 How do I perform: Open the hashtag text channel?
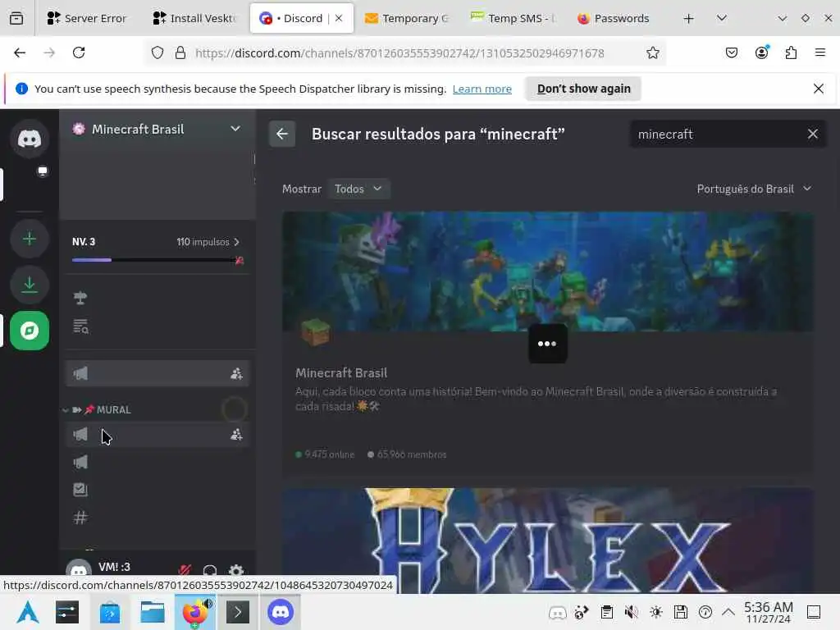80,518
